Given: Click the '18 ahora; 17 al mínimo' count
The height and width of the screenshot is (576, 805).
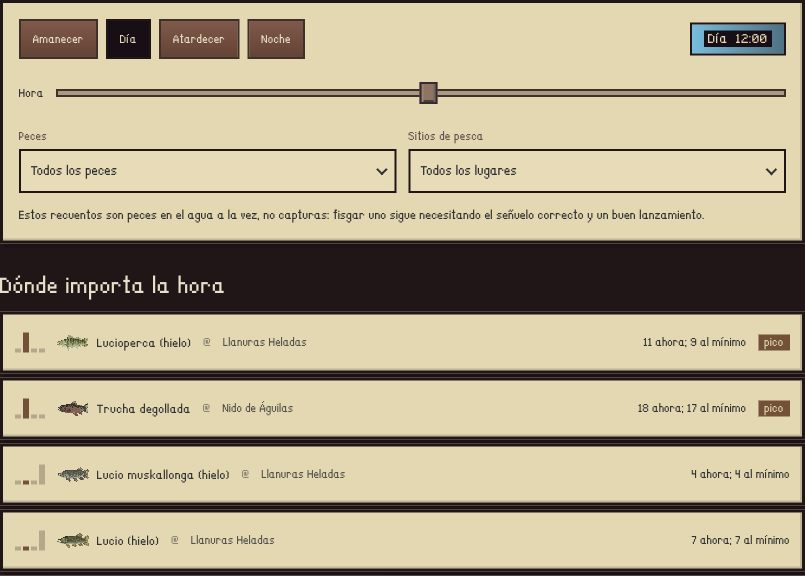Looking at the screenshot, I should (x=692, y=408).
